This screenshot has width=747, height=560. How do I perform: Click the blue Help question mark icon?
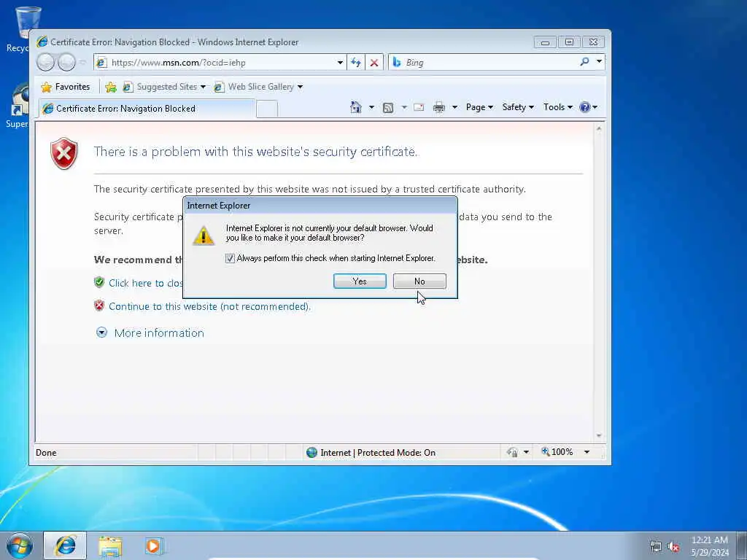(x=584, y=107)
